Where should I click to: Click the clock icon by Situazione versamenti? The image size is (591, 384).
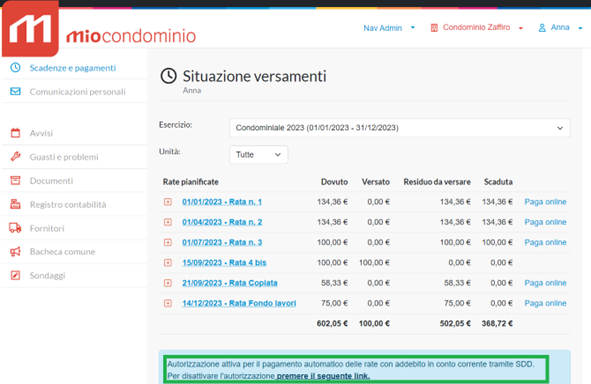click(x=168, y=76)
